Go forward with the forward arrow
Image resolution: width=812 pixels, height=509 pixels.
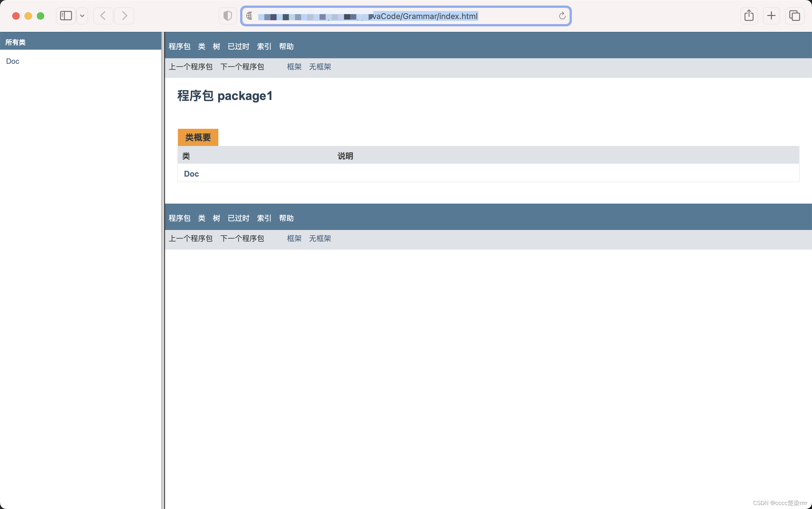pos(124,16)
